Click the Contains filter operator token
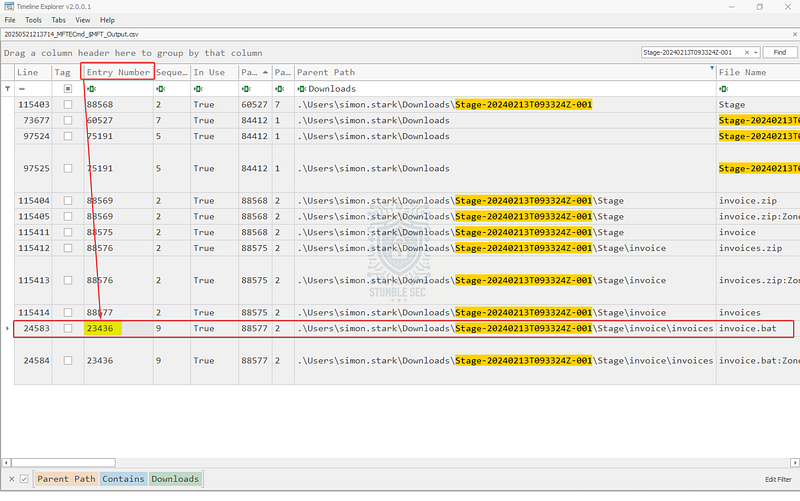This screenshot has width=800, height=501. pos(123,479)
